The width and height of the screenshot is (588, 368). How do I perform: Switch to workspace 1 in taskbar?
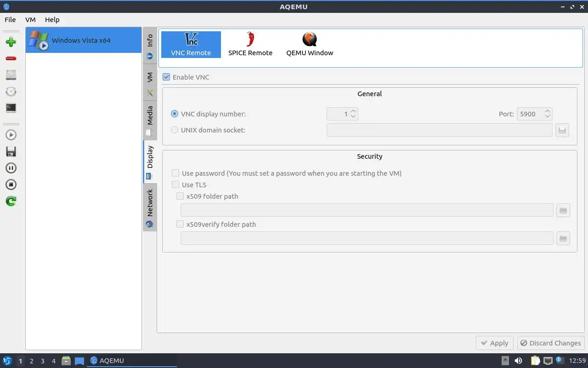(20, 361)
